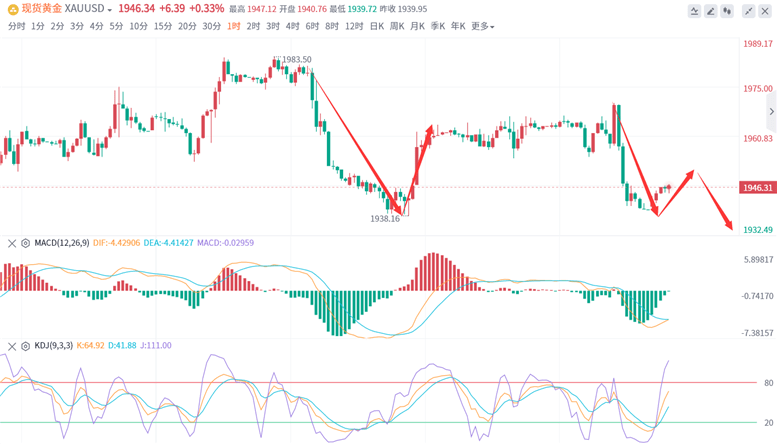Remove the MACD indicator panel
The width and height of the screenshot is (777, 444).
[x=12, y=243]
